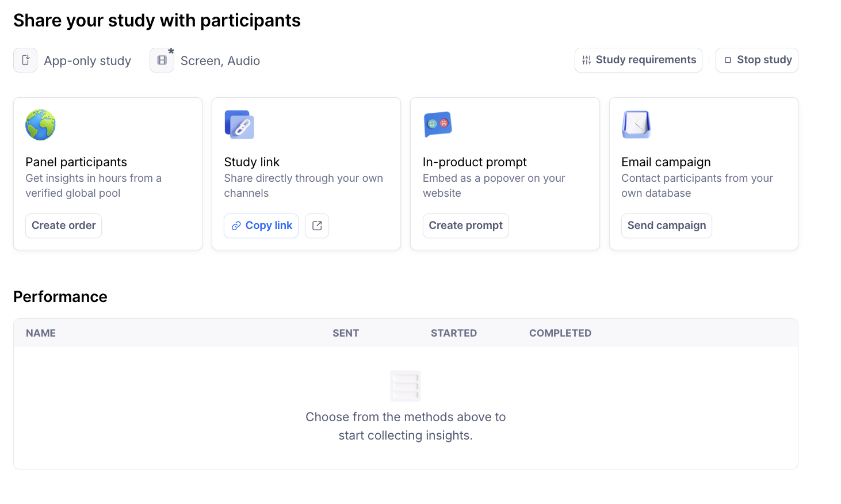Click the Screen, Audio recording icon

tap(162, 60)
